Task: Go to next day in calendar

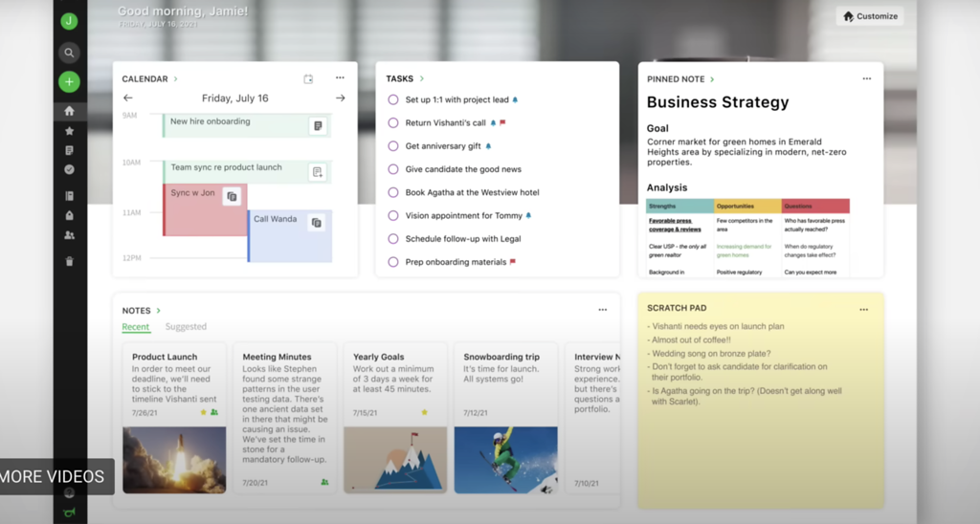Action: 340,98
